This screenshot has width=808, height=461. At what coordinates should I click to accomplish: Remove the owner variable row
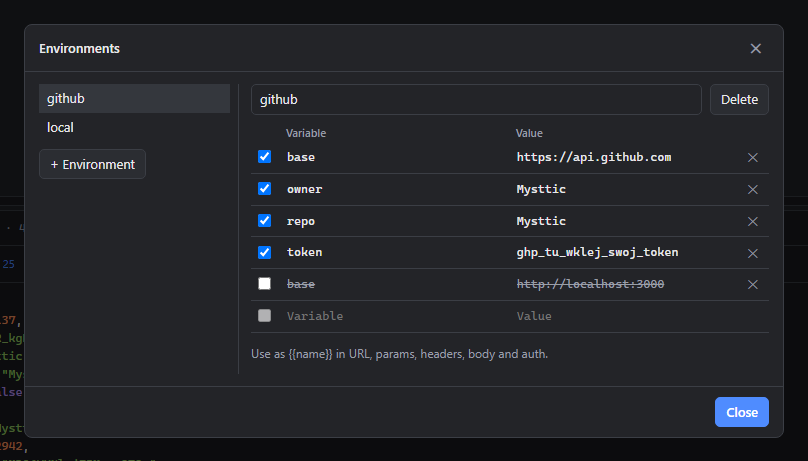click(x=752, y=190)
